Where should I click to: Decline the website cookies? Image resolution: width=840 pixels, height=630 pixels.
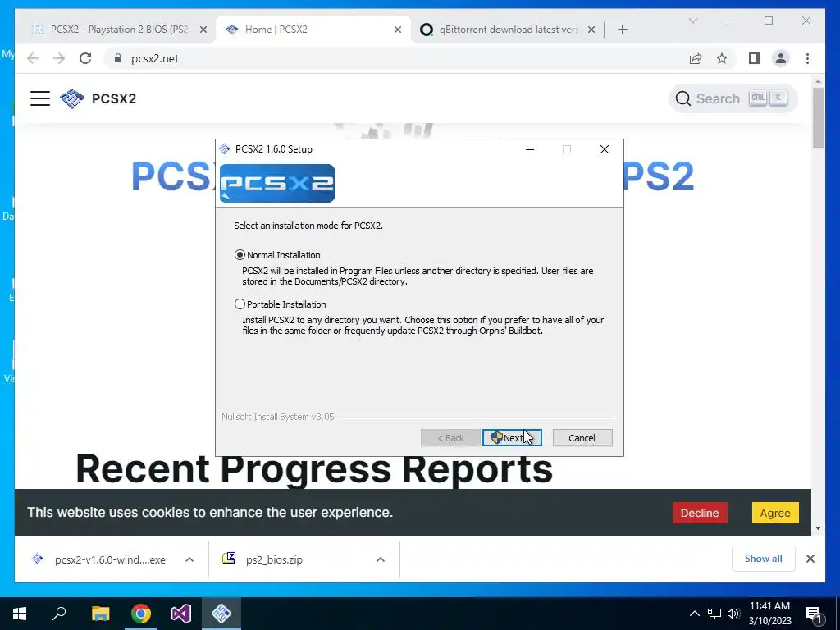pyautogui.click(x=700, y=513)
